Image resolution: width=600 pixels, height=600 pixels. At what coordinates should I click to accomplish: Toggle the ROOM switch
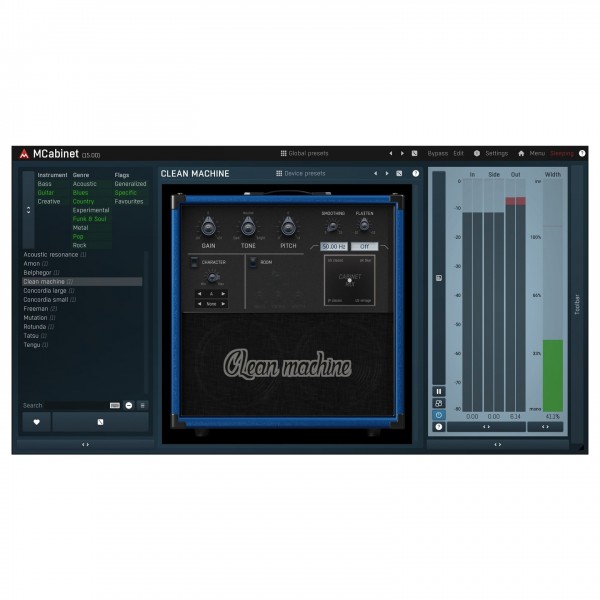point(253,262)
